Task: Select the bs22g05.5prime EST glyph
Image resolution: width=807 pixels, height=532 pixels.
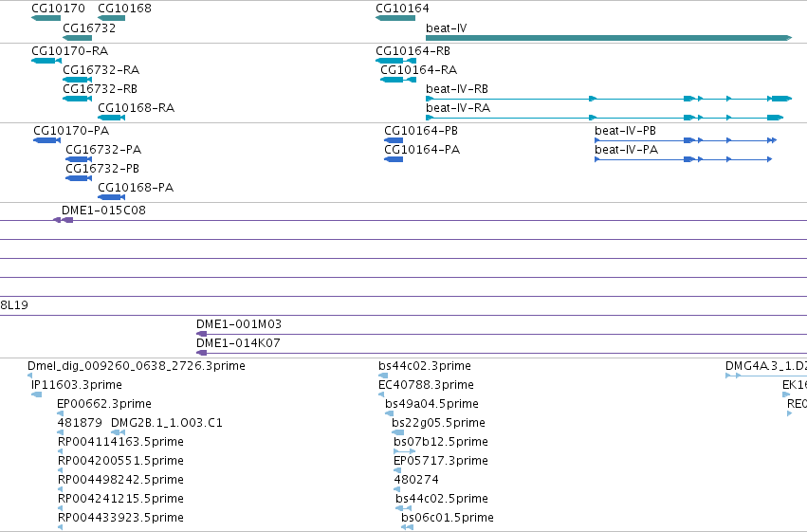Action: 398,432
